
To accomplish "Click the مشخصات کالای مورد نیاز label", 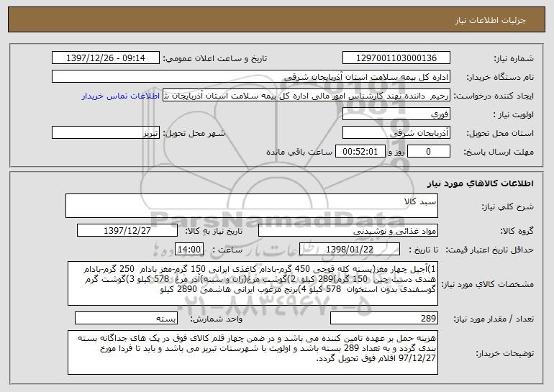I will pos(489,284).
